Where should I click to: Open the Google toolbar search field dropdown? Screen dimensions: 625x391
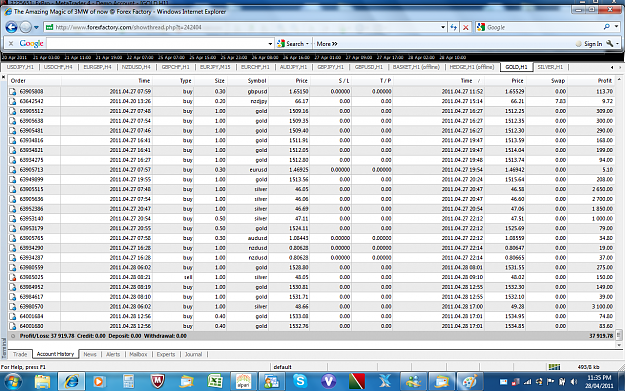pyautogui.click(x=270, y=44)
